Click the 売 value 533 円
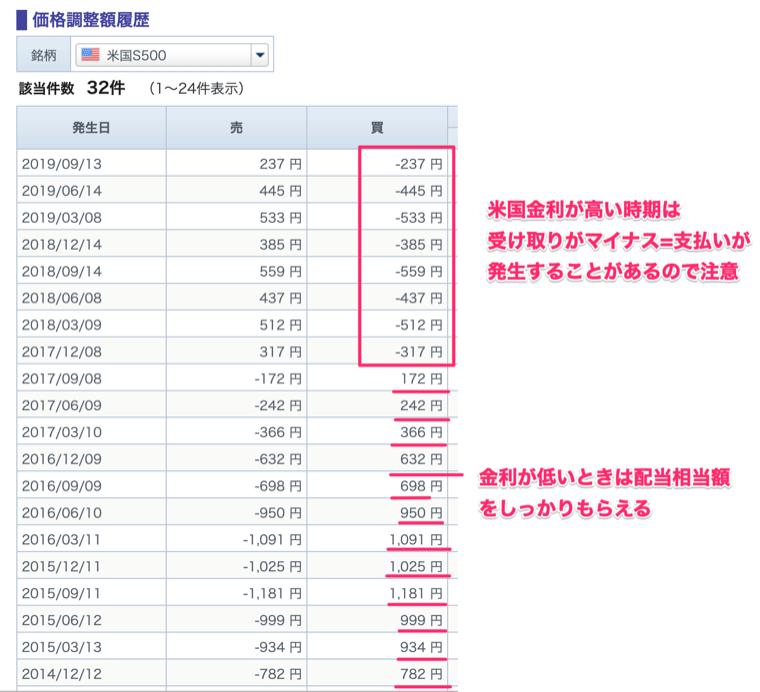The height and width of the screenshot is (692, 760). click(280, 218)
